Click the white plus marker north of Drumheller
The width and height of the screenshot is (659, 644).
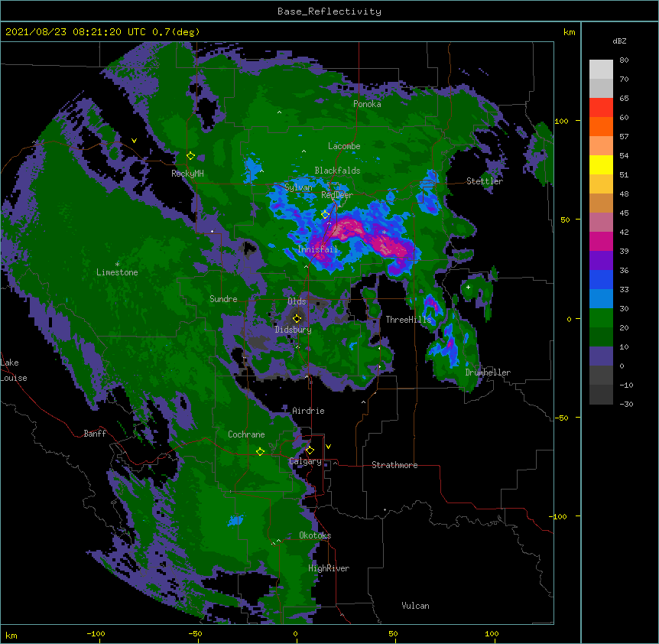coord(468,287)
